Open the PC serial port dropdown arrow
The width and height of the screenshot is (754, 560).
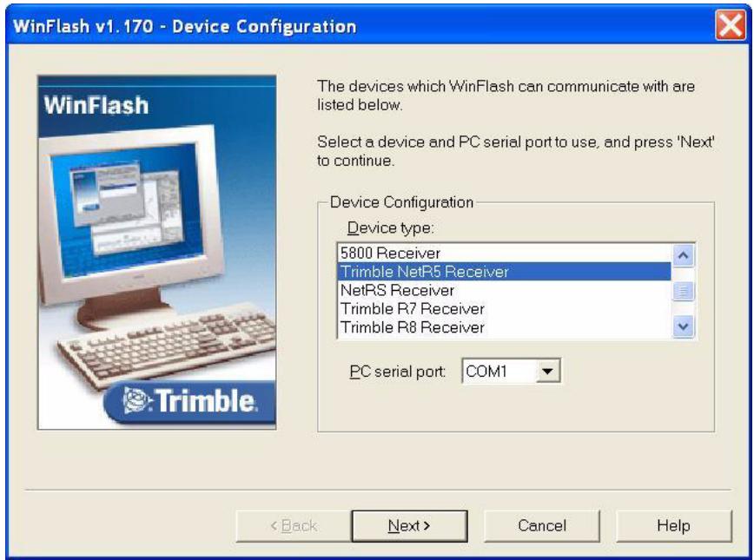click(x=548, y=371)
